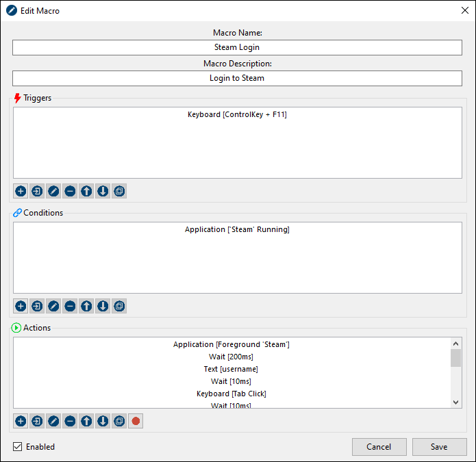Save the macro
Viewport: 476px width, 462px height.
coord(439,447)
